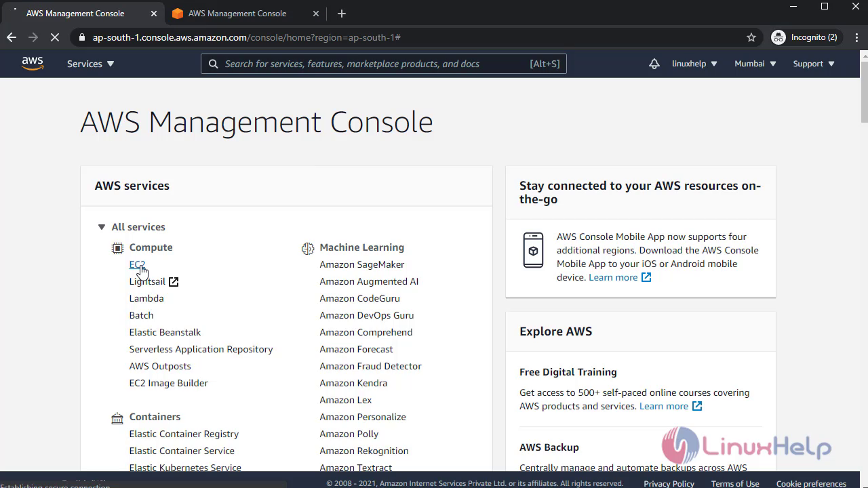Image resolution: width=868 pixels, height=488 pixels.
Task: Open Amazon Forecast link
Action: 356,349
